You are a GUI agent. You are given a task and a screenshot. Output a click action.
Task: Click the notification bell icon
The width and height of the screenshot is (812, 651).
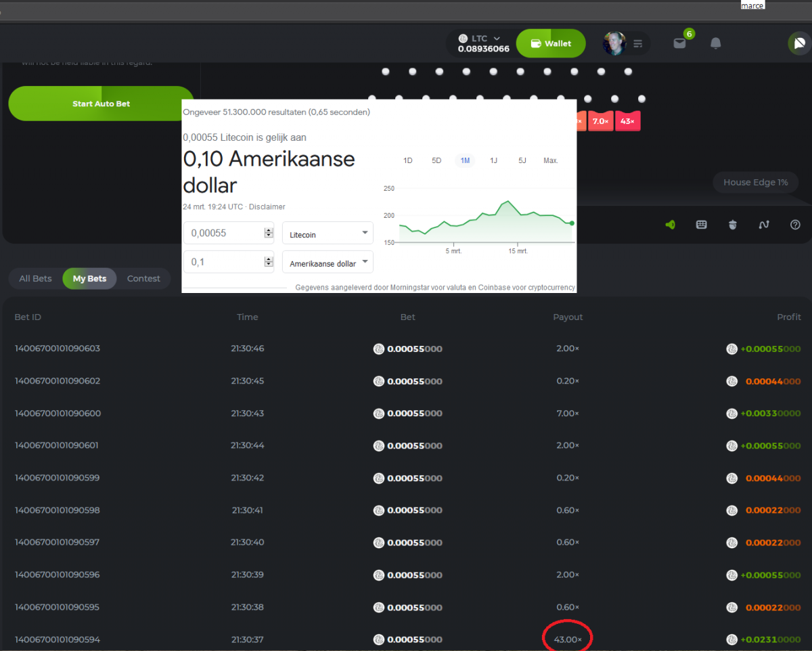pos(715,43)
